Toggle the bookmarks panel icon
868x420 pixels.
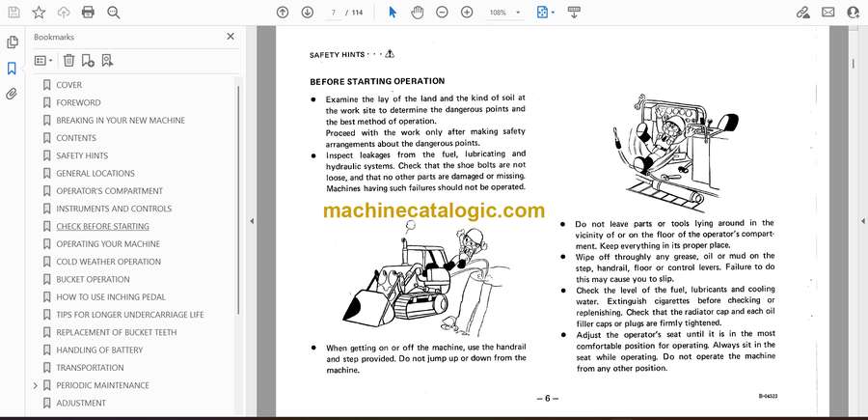point(12,69)
